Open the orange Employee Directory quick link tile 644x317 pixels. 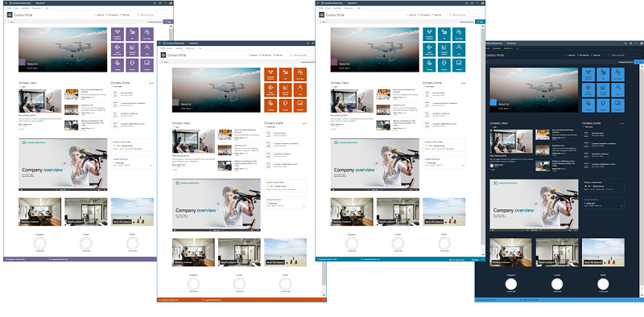tap(270, 74)
